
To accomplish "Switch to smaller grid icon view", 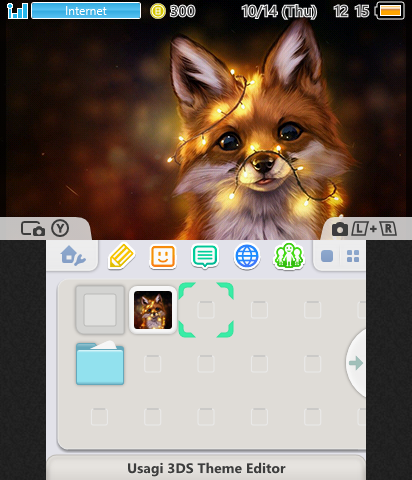I will tap(353, 256).
